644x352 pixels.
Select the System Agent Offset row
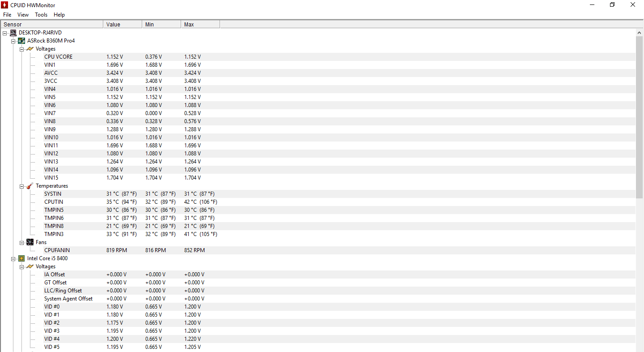(339, 299)
